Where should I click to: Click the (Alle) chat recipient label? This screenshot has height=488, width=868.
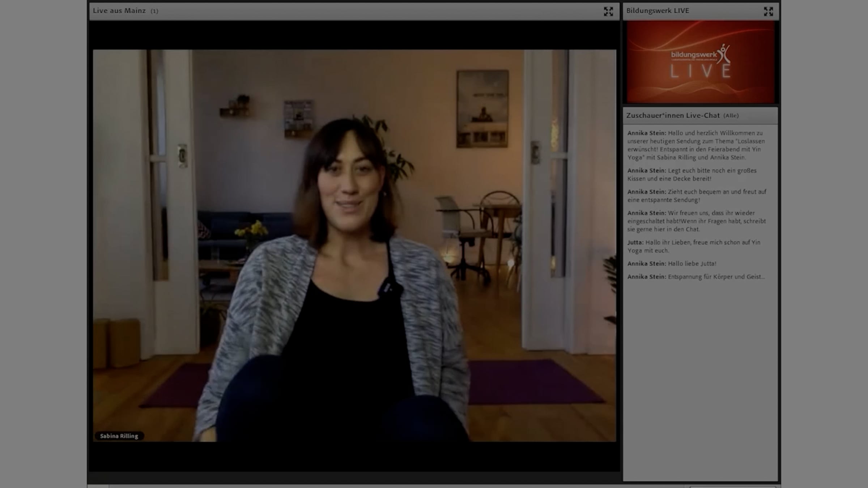coord(731,116)
